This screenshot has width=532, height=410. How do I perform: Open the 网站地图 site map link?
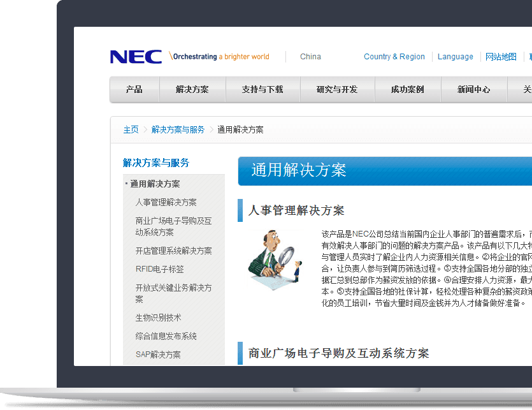[501, 57]
